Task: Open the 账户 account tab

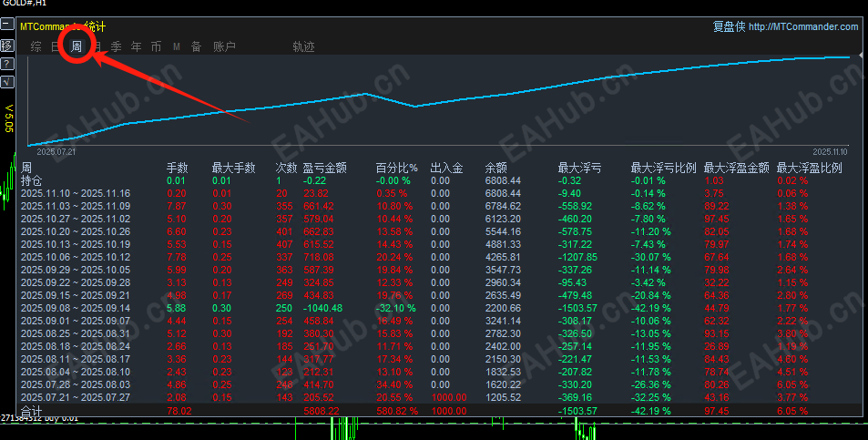Action: (x=224, y=46)
